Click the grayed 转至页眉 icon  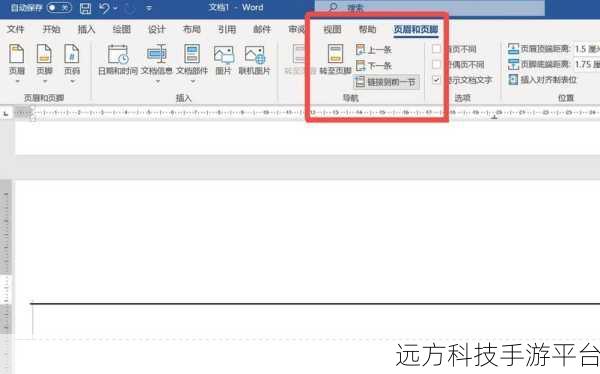[299, 54]
